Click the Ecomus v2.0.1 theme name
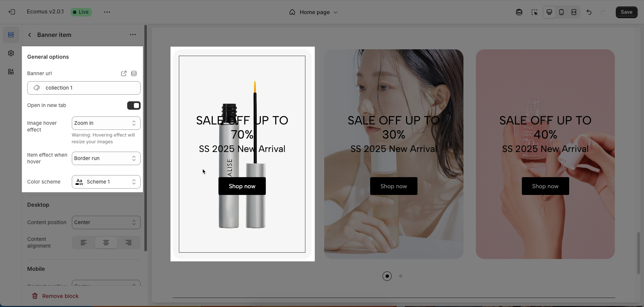Viewport: 644px width, 307px height. [45, 12]
